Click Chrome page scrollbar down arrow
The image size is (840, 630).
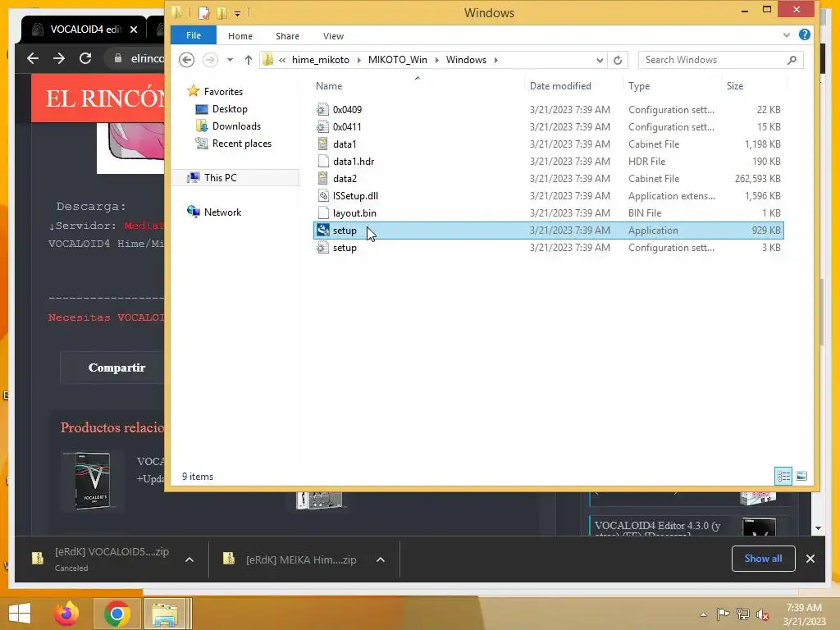pos(818,528)
